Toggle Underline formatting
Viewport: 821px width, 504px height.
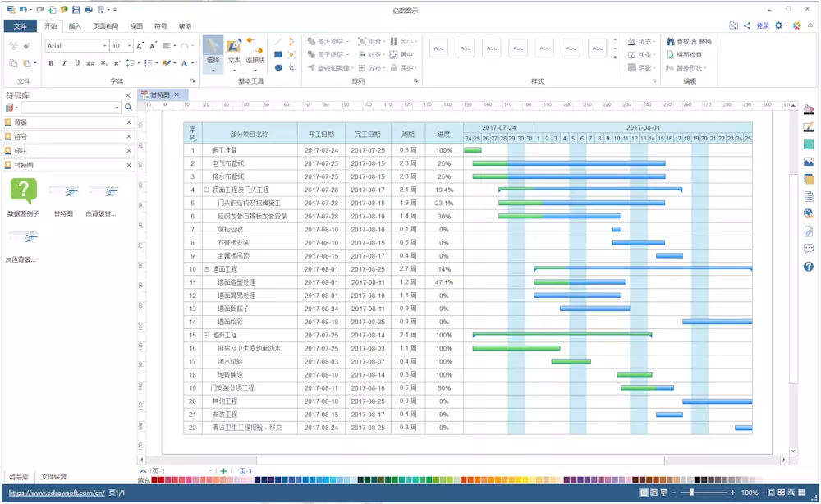point(77,63)
